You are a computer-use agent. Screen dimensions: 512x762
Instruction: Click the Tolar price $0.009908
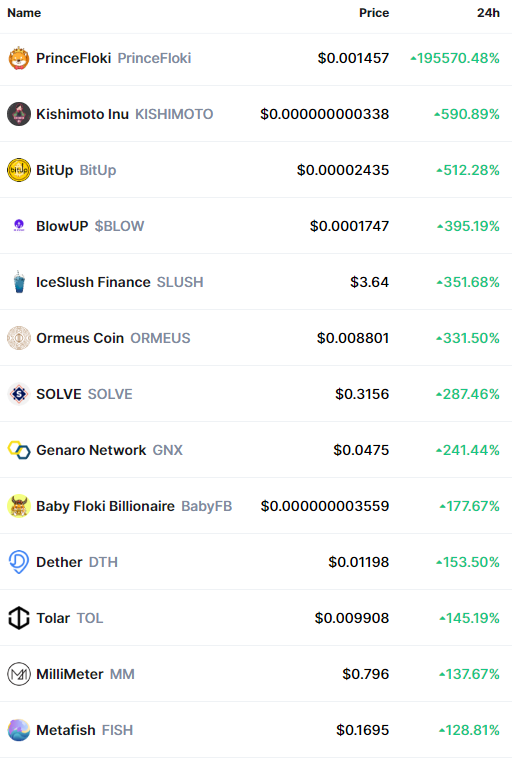pos(352,618)
